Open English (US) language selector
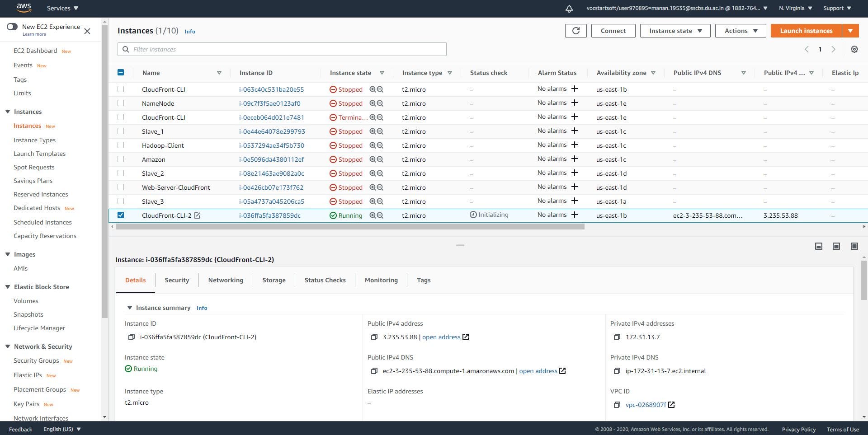 [62, 429]
